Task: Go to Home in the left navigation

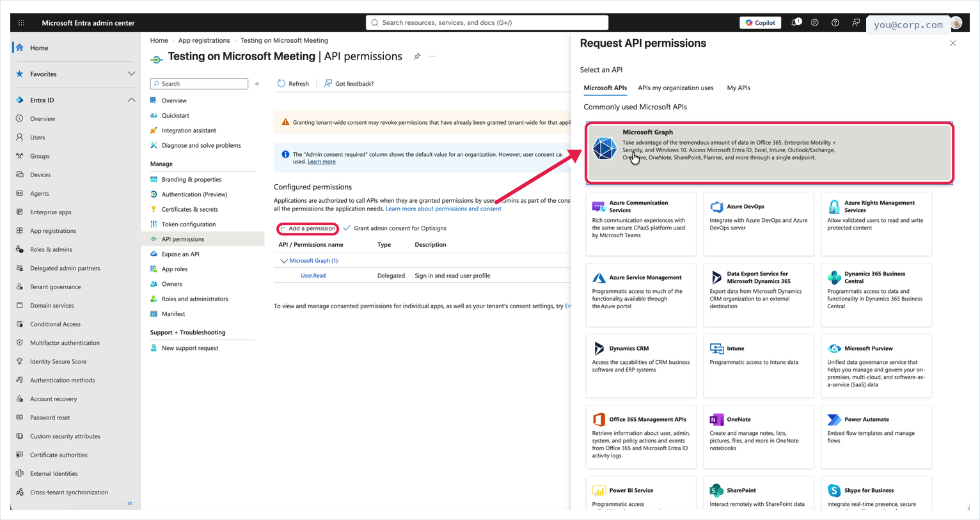Action: (39, 48)
